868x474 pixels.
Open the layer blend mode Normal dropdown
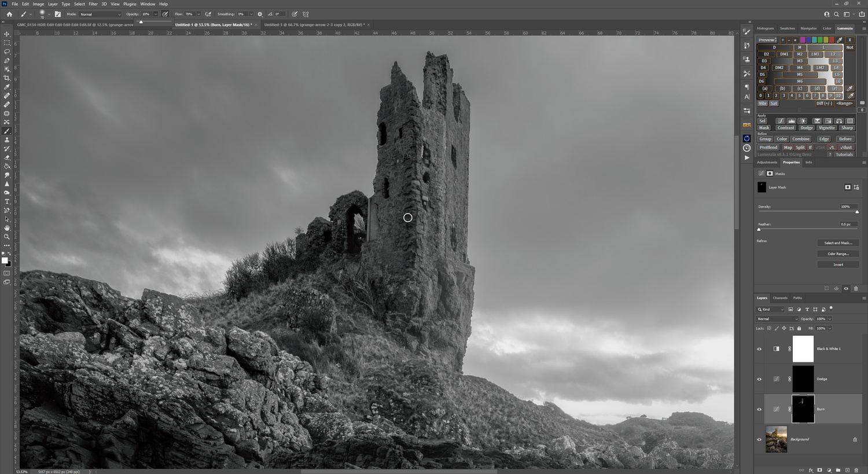pyautogui.click(x=777, y=319)
